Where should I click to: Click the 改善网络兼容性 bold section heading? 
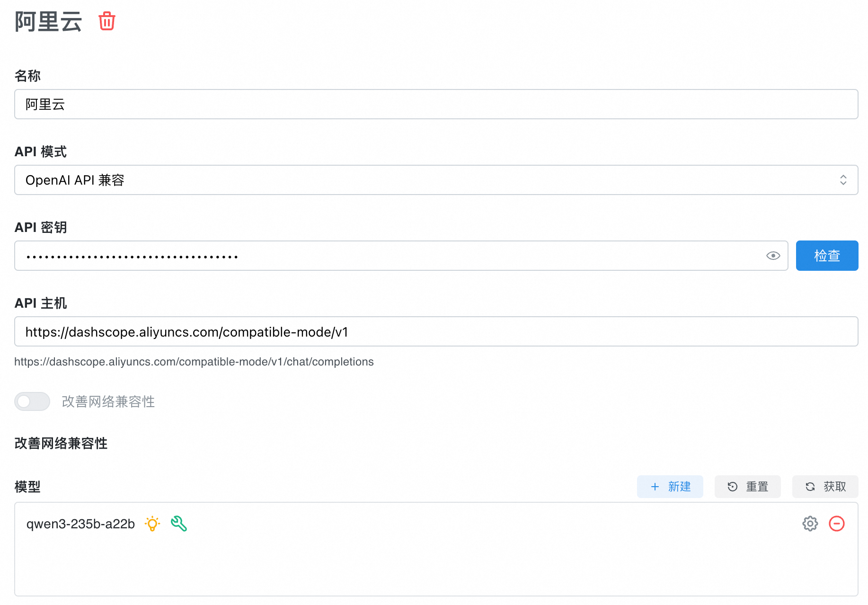(x=61, y=443)
